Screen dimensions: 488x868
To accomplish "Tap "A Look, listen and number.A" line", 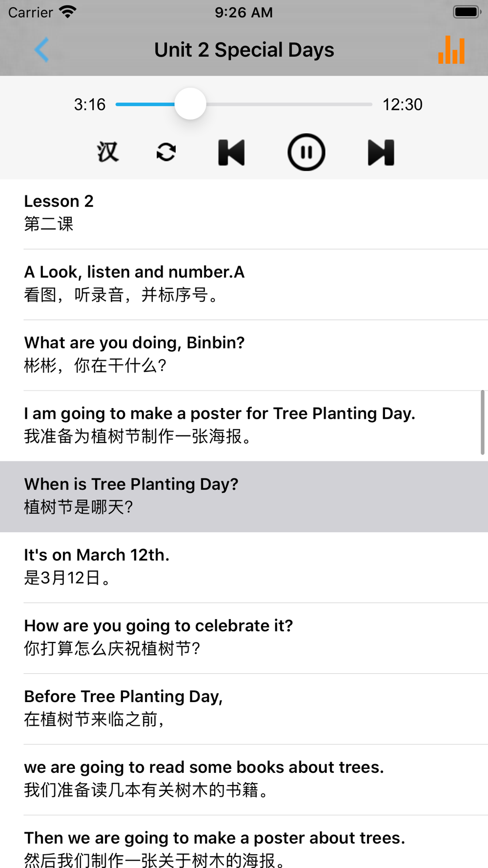I will [244, 284].
